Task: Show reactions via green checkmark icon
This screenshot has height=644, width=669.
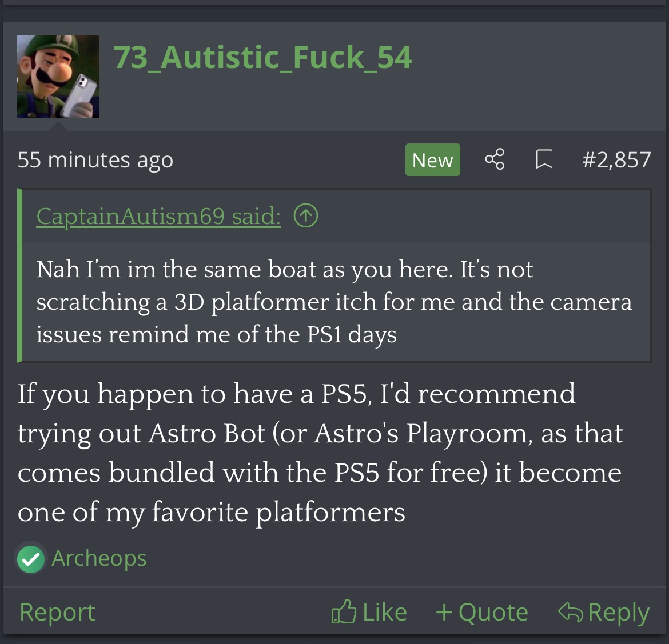Action: coord(31,558)
